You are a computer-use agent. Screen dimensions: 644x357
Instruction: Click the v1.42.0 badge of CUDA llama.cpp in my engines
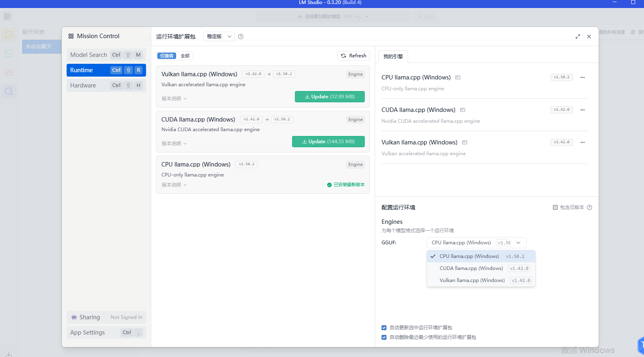click(562, 110)
